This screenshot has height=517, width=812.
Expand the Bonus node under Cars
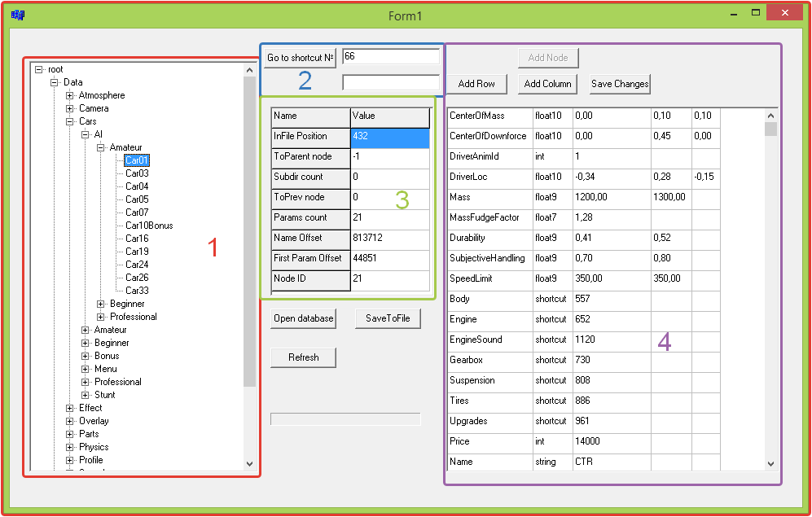coord(85,356)
